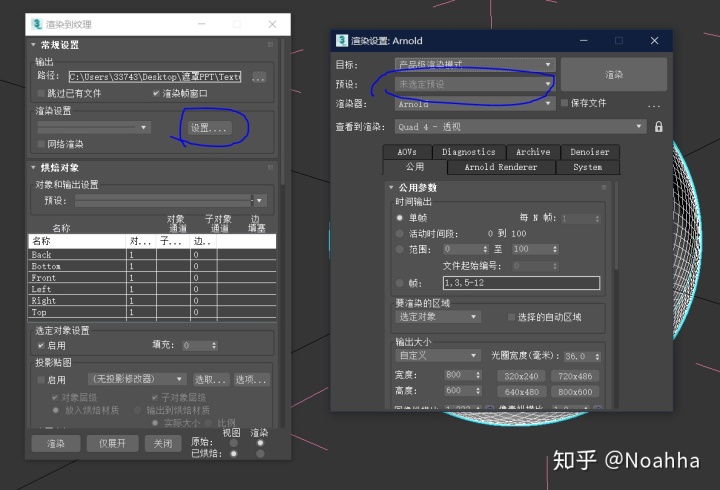This screenshot has height=490, width=720.
Task: Click the browse path '...' button in output section
Action: click(259, 77)
